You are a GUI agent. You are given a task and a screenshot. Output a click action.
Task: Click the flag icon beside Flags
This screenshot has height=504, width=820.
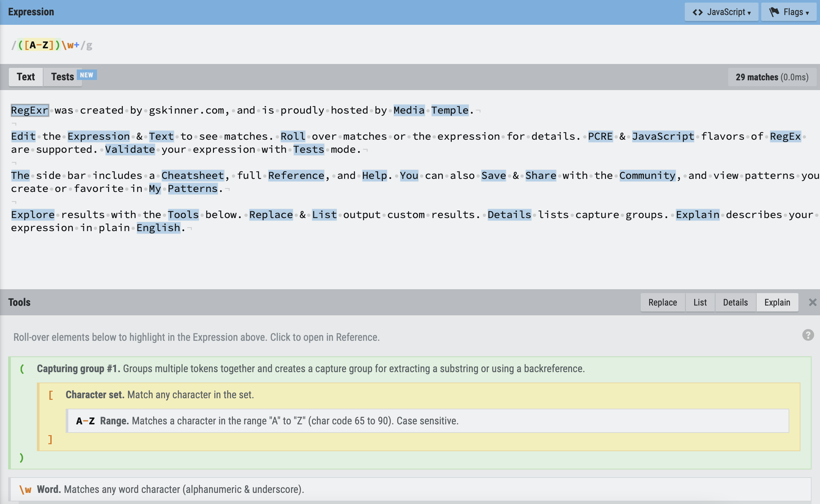774,12
